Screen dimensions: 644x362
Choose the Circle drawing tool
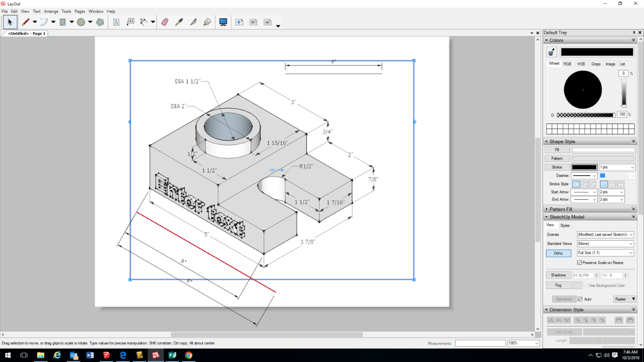tap(81, 22)
